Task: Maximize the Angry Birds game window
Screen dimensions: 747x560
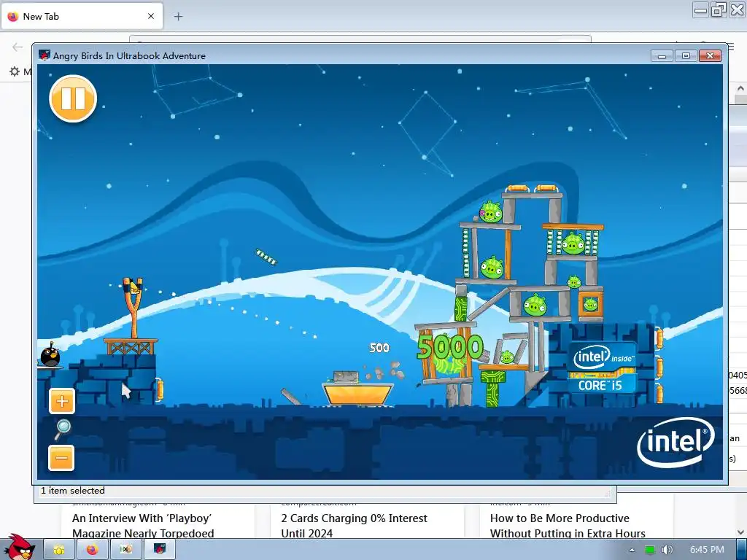Action: click(x=686, y=55)
